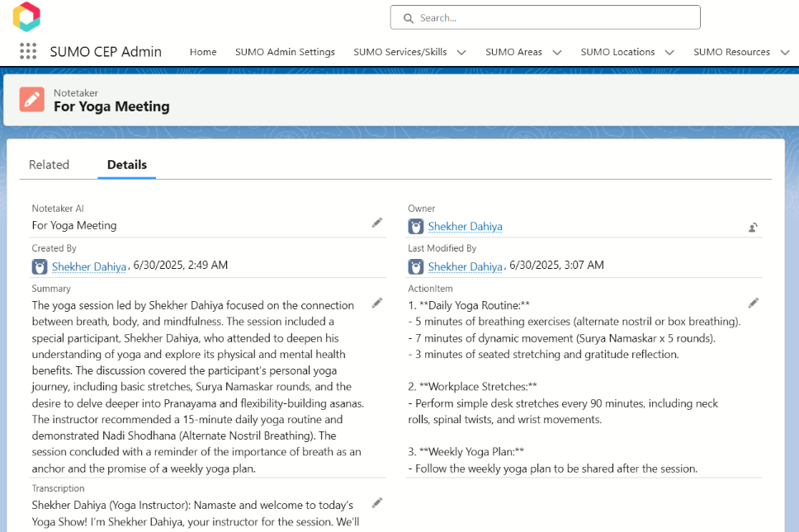This screenshot has height=532, width=799.
Task: Open Created By link Shekher Dahiya
Action: [89, 266]
